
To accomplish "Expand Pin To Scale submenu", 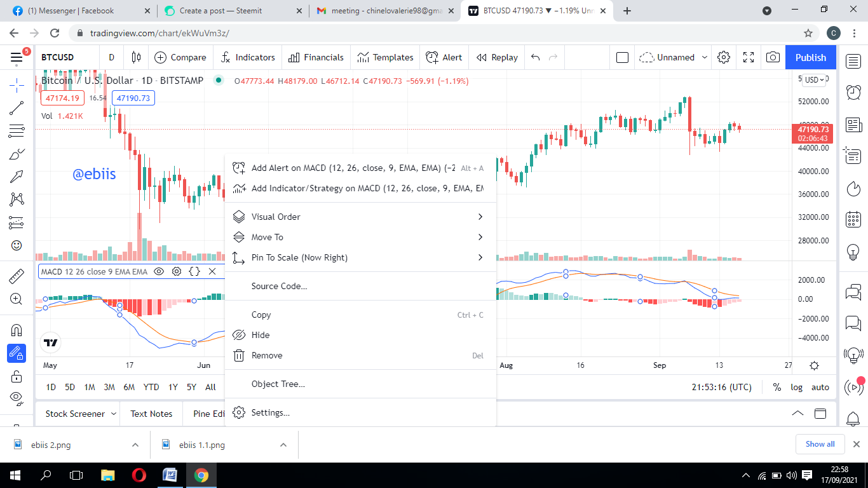I will pos(360,257).
